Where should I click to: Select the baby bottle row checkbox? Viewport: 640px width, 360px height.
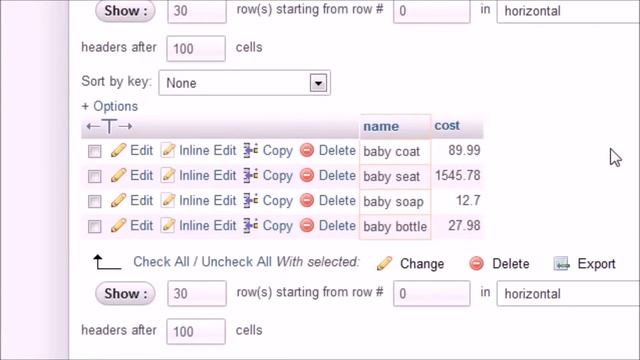(x=95, y=226)
